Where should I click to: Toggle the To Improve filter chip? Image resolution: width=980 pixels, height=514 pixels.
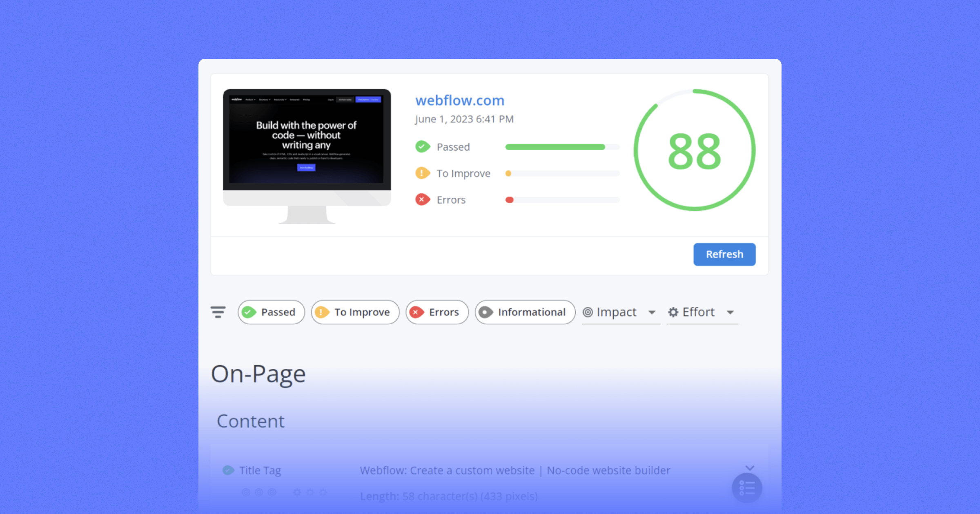click(355, 312)
